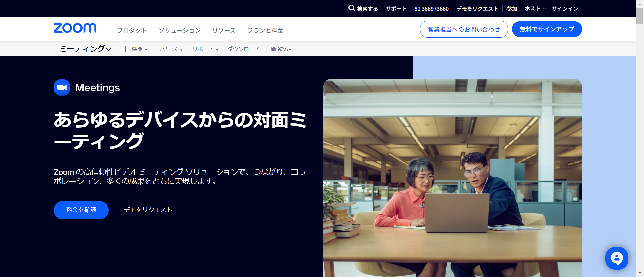Click the 検索する text

pos(367,9)
